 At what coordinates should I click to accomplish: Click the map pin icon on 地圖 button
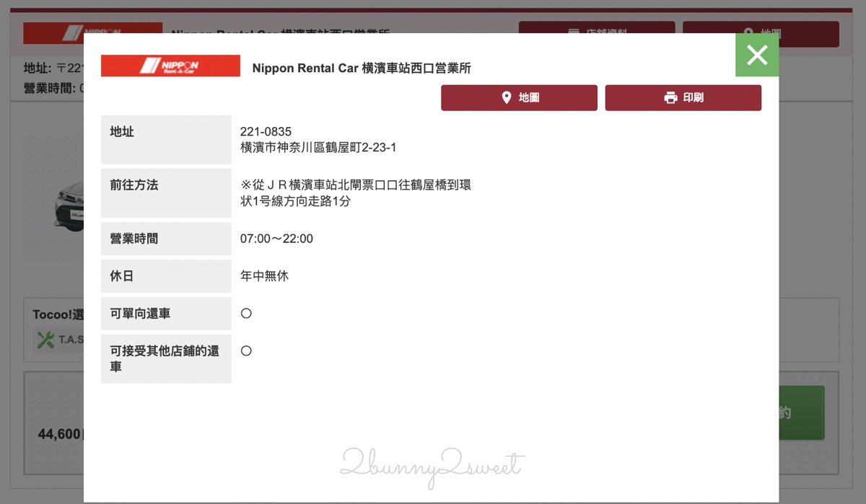pyautogui.click(x=507, y=97)
